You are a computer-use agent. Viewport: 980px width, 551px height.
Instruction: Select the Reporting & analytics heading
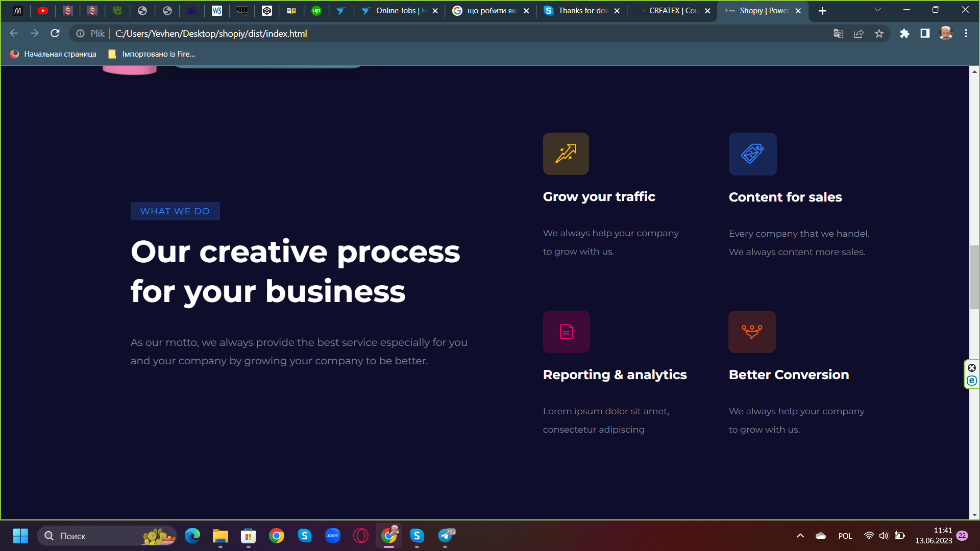click(615, 375)
